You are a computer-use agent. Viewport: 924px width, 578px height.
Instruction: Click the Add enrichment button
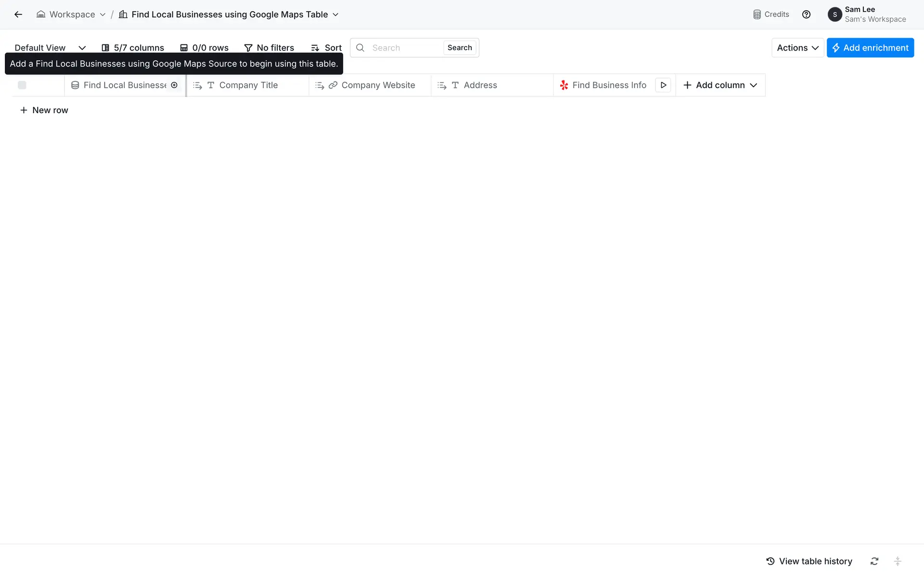[870, 48]
